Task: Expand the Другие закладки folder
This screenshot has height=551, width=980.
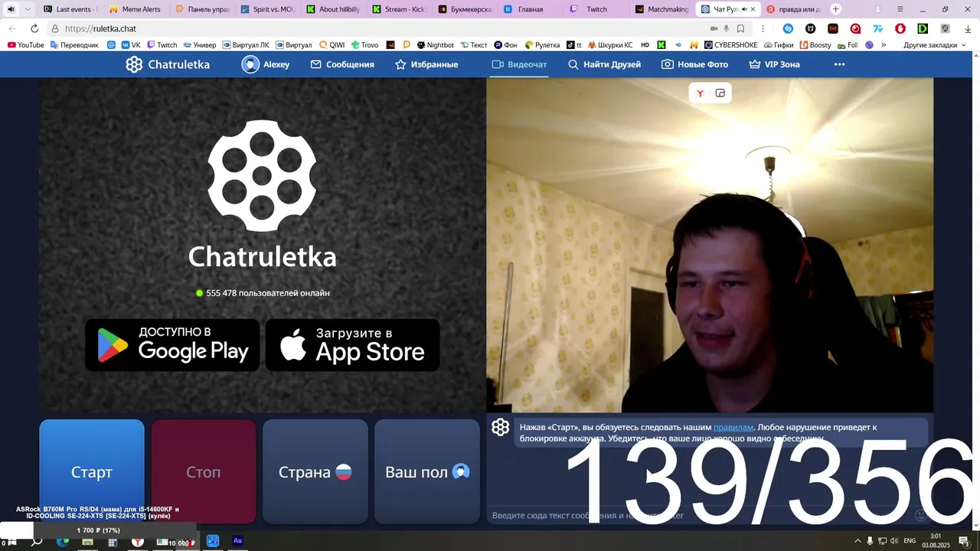Action: pos(934,45)
